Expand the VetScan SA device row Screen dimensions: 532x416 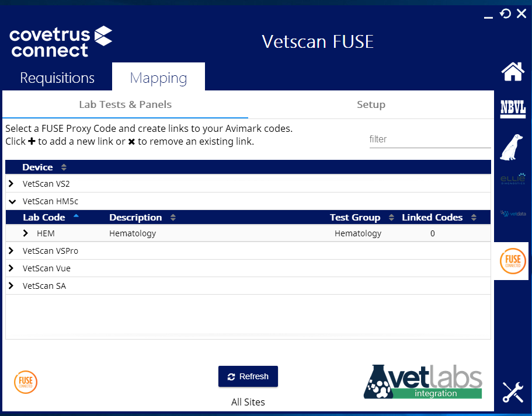[x=11, y=286]
